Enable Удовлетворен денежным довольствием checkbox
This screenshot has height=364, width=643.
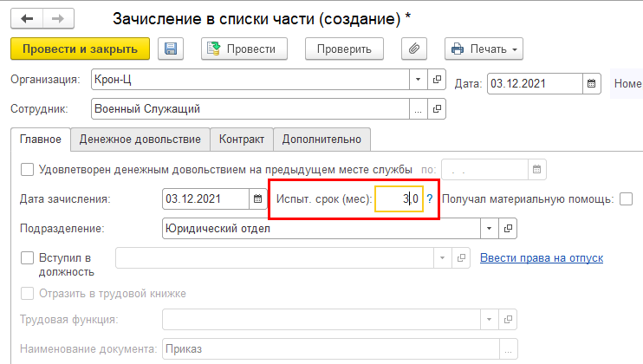coord(27,169)
